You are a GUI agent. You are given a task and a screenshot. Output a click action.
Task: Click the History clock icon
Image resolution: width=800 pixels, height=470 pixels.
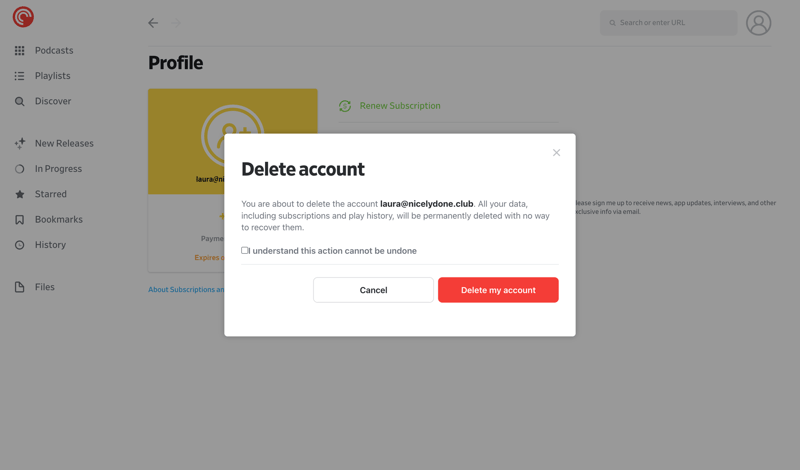[x=19, y=245]
